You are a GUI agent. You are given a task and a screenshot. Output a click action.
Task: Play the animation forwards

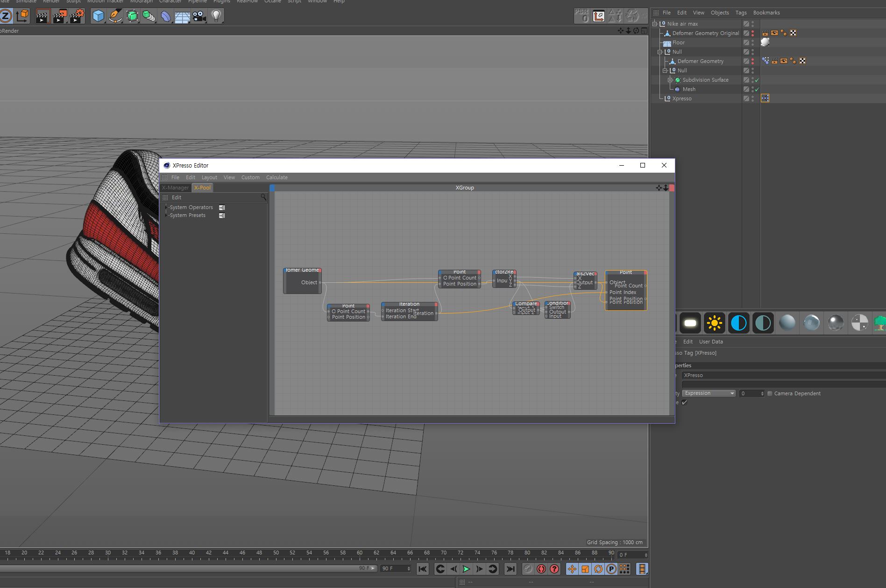click(x=466, y=569)
